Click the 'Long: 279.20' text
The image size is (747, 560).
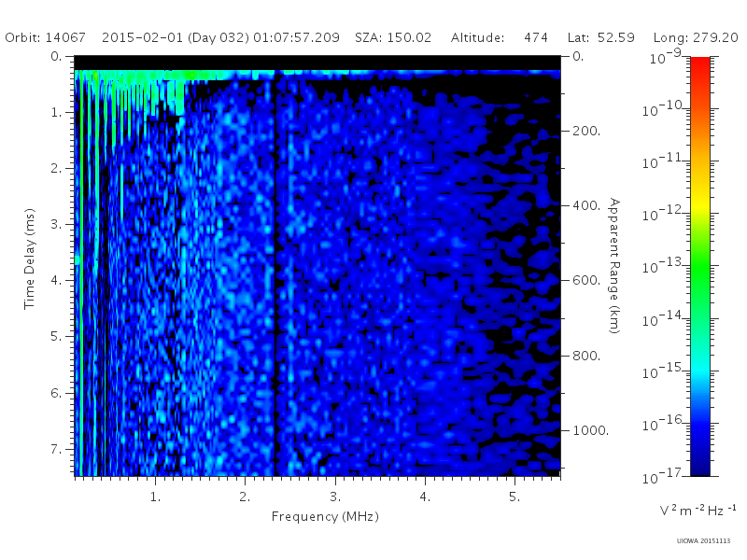tap(696, 37)
